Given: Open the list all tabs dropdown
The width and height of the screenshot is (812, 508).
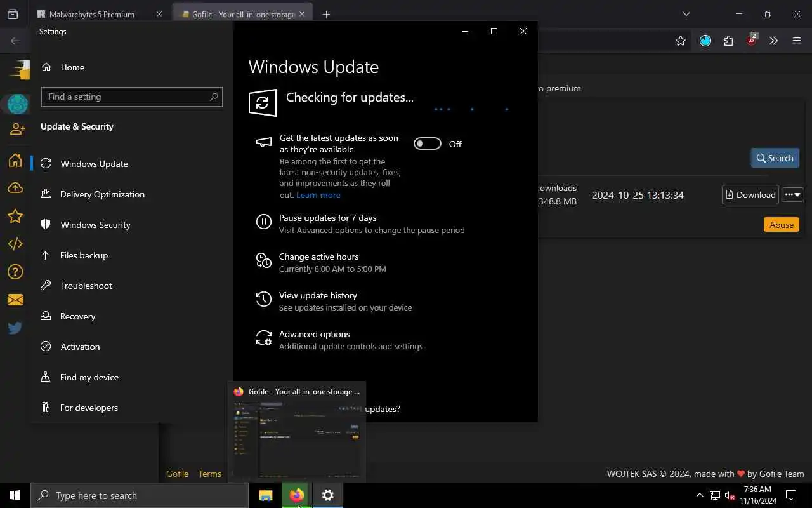Looking at the screenshot, I should (x=686, y=14).
